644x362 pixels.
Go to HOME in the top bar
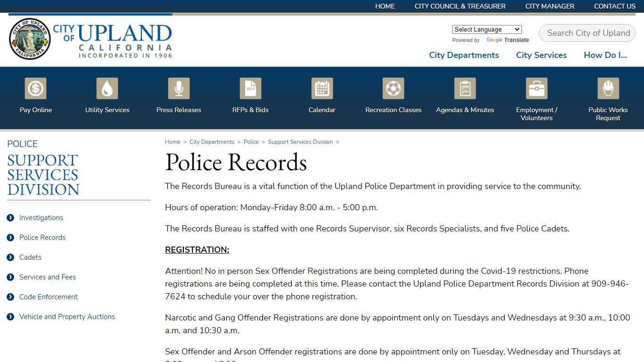pos(385,6)
